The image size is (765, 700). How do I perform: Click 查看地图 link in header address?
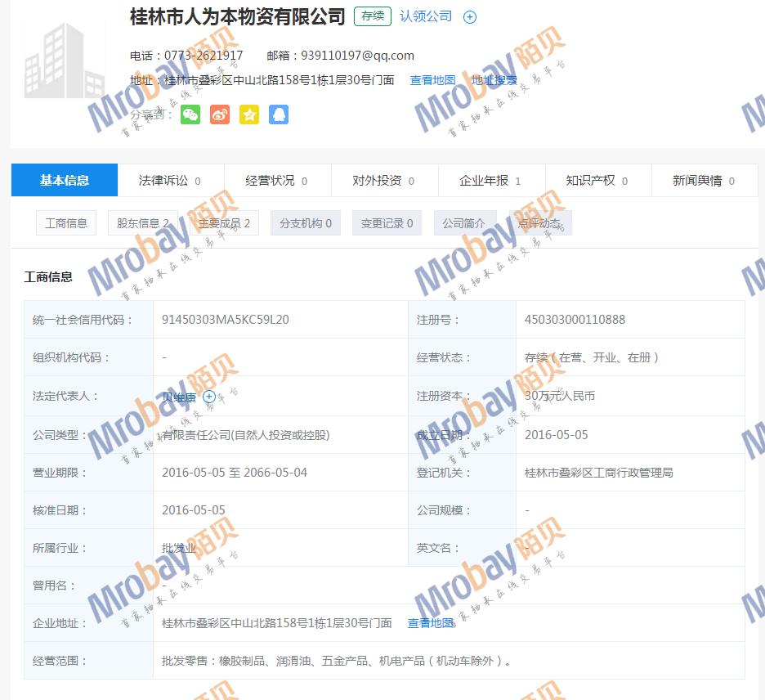(x=432, y=80)
